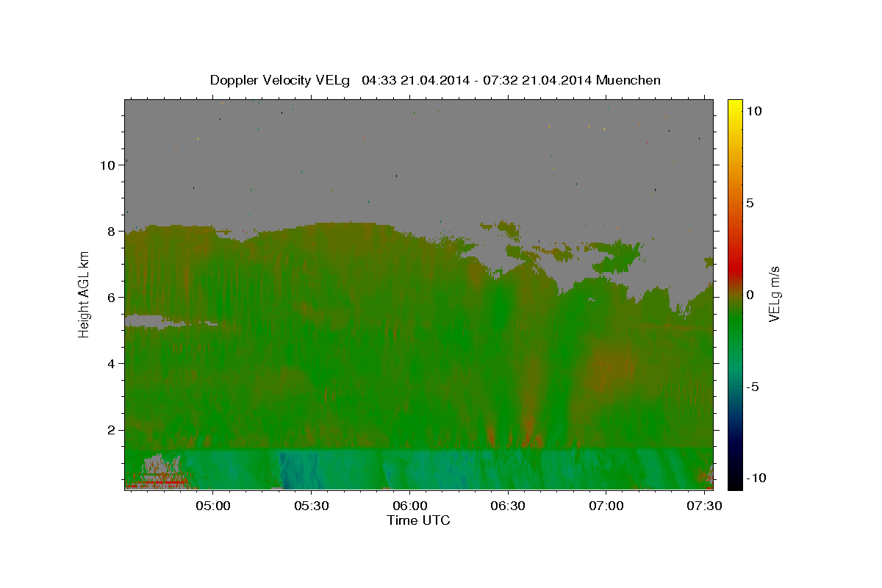
Task: Click the 05:00 time tick label
Action: coord(213,506)
